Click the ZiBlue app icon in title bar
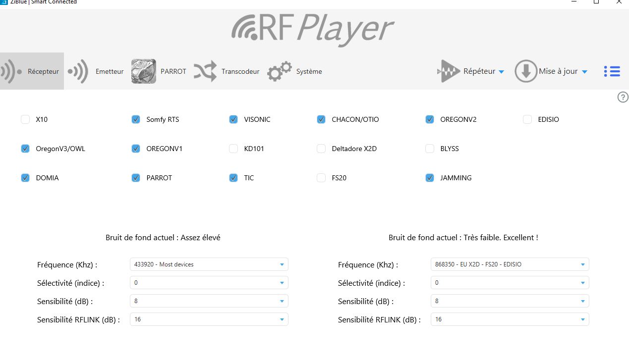 3,2
